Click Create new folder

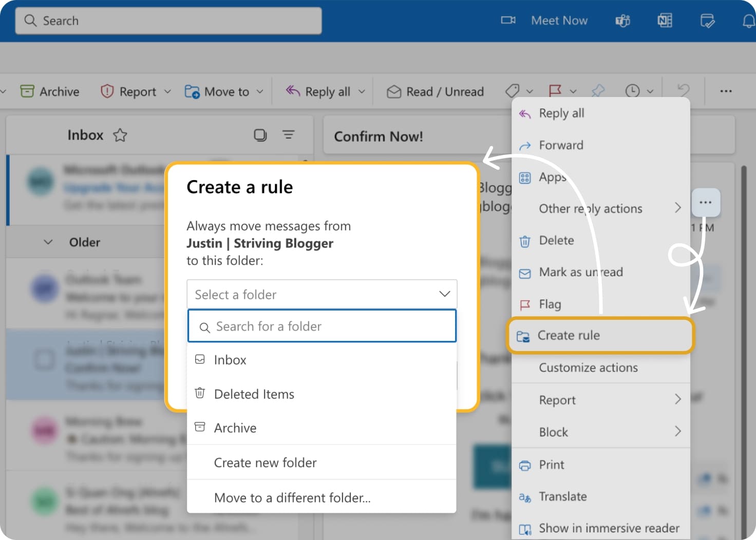click(x=265, y=462)
